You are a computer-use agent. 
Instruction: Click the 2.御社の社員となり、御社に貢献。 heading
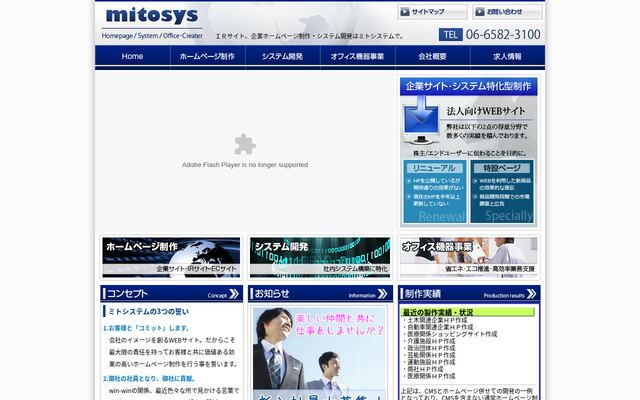point(149,379)
